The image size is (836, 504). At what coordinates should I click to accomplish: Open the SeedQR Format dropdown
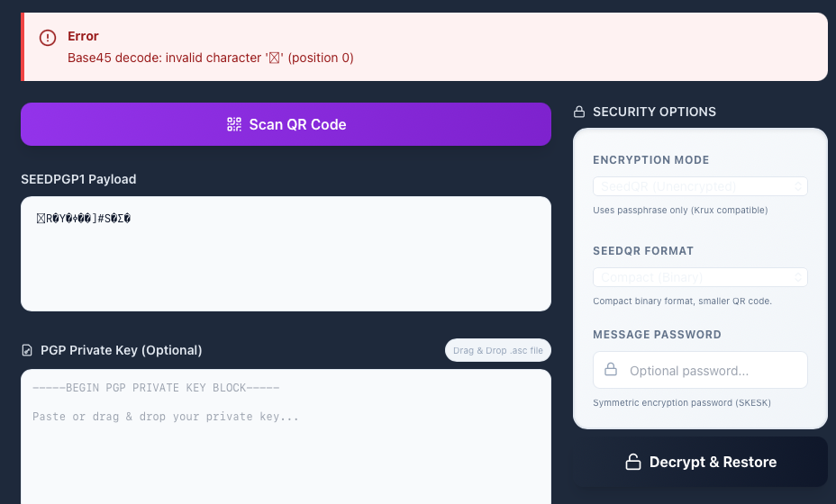pyautogui.click(x=700, y=277)
